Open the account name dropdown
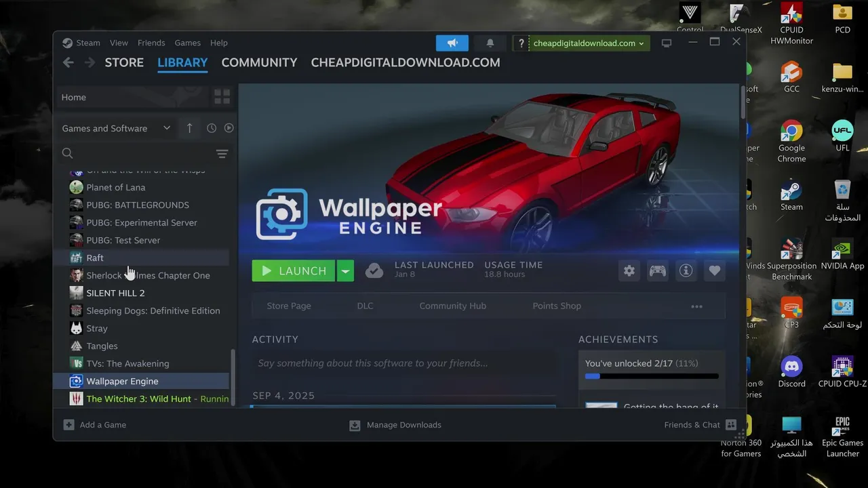This screenshot has height=488, width=868. point(589,43)
